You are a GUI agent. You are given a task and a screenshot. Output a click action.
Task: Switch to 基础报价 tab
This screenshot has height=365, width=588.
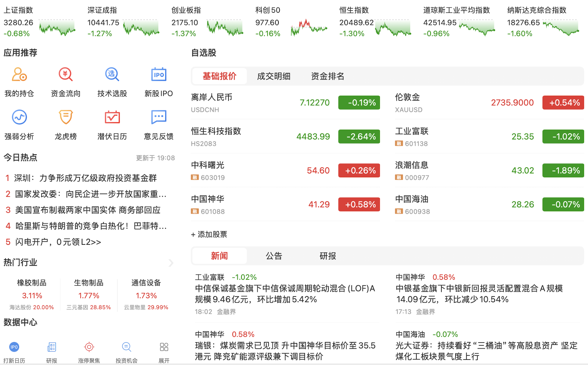pos(219,76)
